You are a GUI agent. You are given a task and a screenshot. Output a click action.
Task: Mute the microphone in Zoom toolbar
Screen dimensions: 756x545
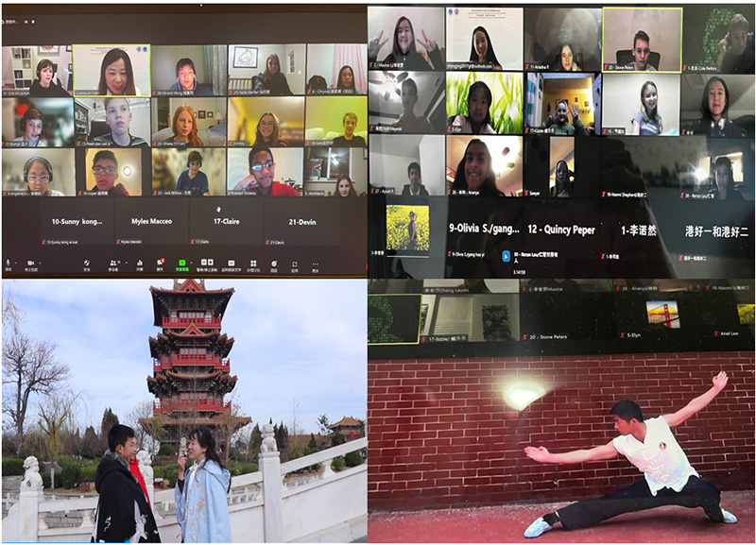click(8, 264)
